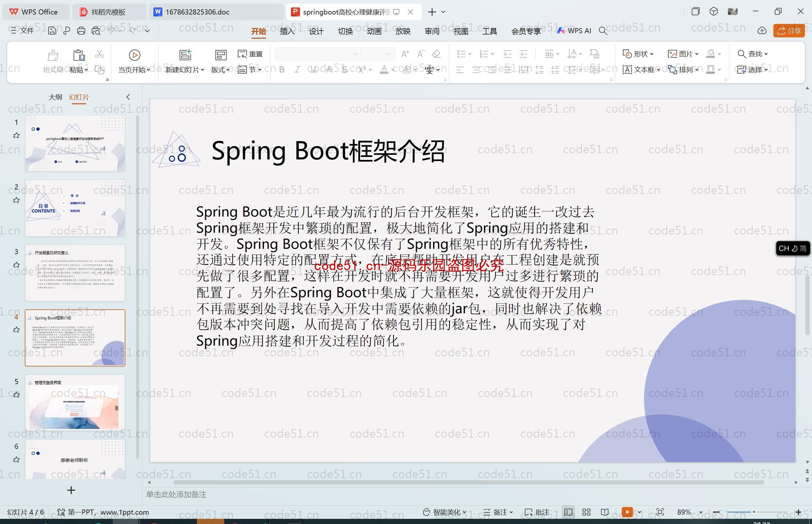Increase indent level icon
Screen dimensions: 812x524
pyautogui.click(x=524, y=54)
